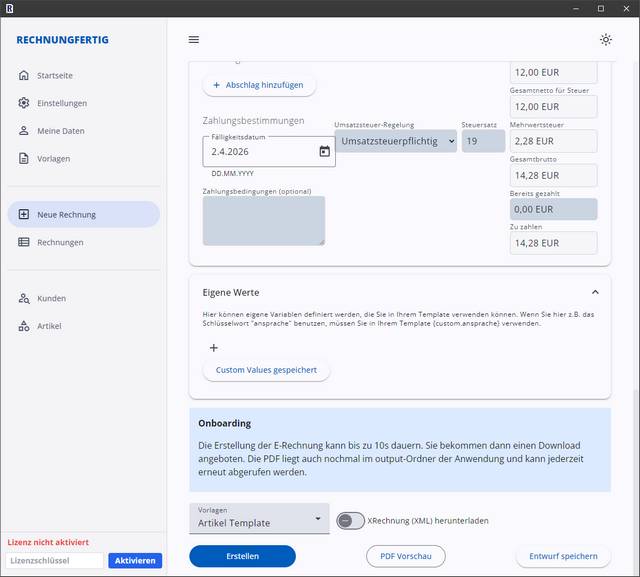Collapse the Eigene Werte section
Viewport: 640px width, 577px height.
tap(595, 292)
